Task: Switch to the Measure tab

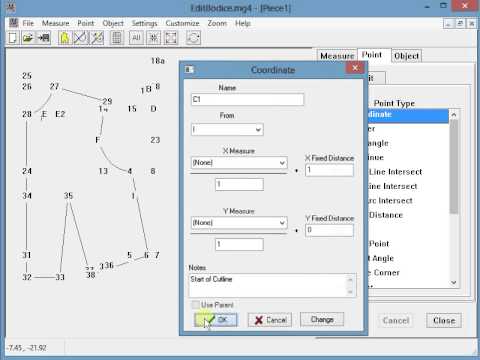Action: click(x=337, y=56)
